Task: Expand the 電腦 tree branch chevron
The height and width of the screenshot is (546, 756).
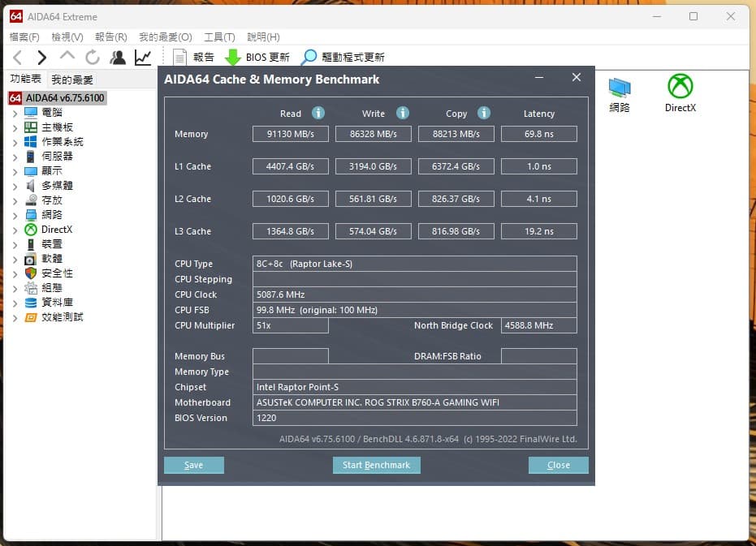Action: tap(15, 114)
